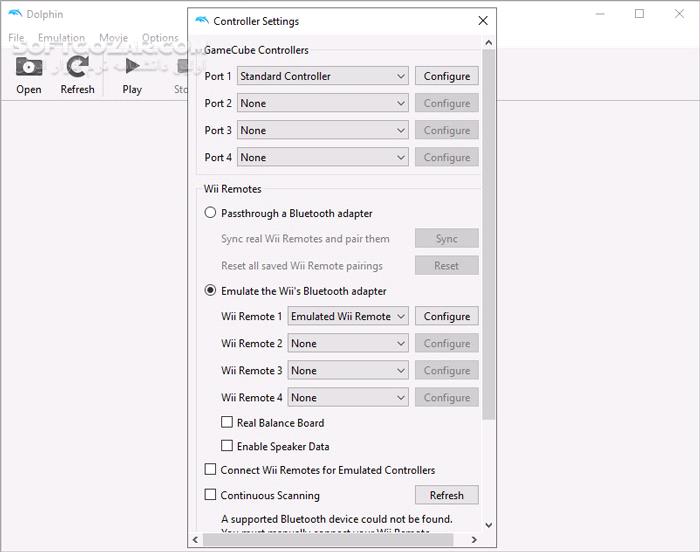Image resolution: width=700 pixels, height=552 pixels.
Task: Click the Dolphin logo in main window title bar
Action: tap(15, 14)
